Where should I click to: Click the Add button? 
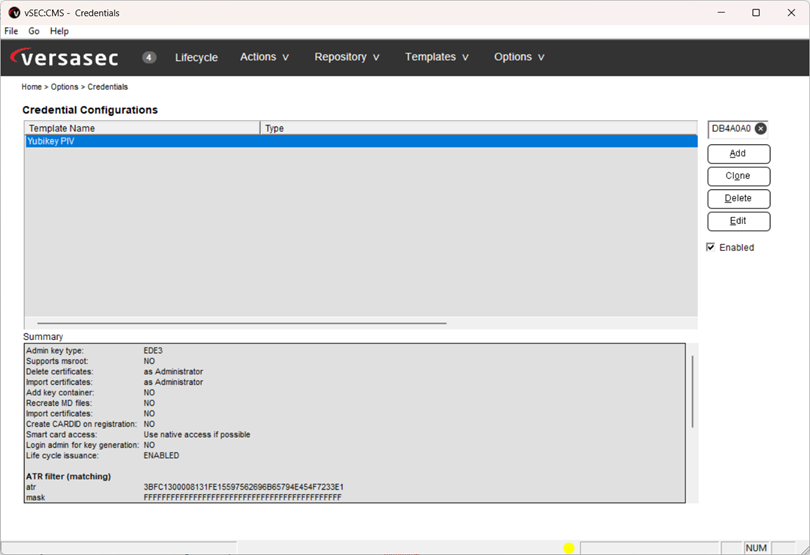point(738,154)
